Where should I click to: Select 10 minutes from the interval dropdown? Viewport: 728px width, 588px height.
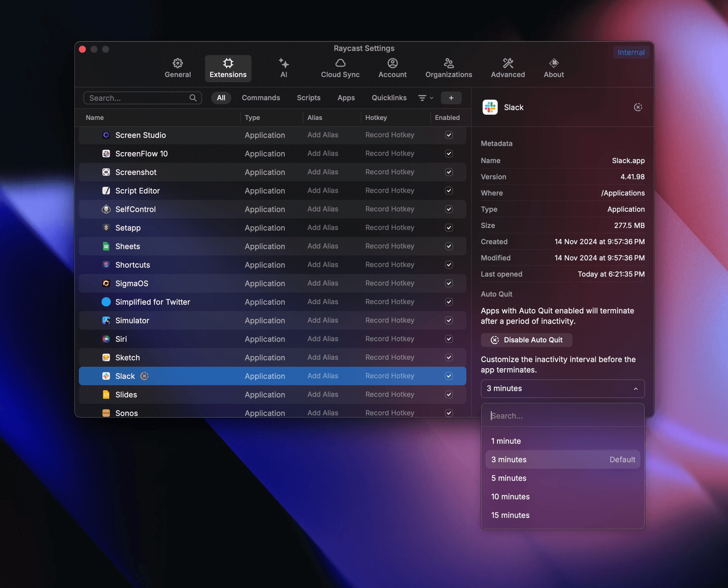coord(510,497)
